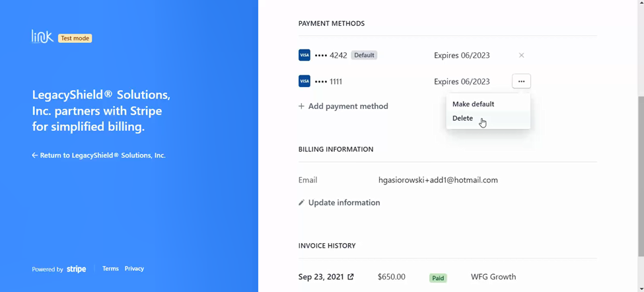This screenshot has width=644, height=292.
Task: Click the WFG Growth invoice description
Action: click(493, 277)
